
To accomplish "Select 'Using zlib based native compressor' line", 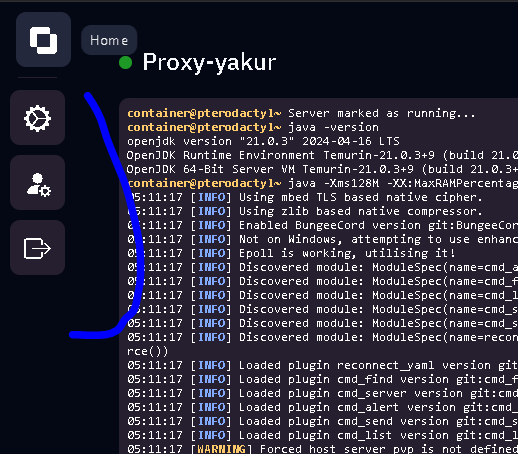I will (x=305, y=211).
